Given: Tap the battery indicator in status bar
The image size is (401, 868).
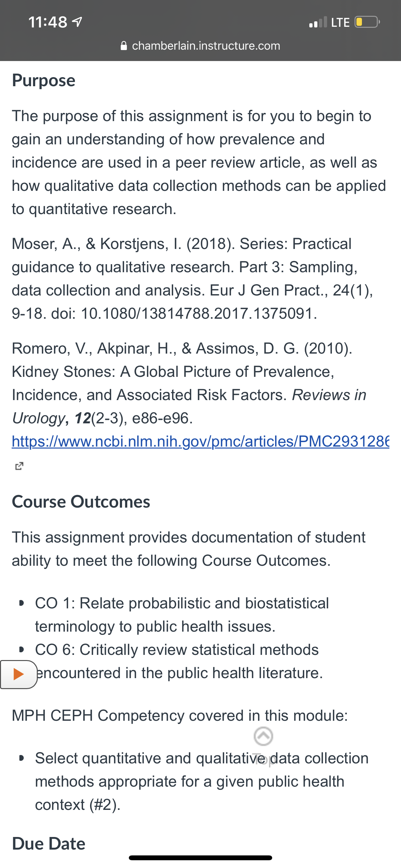Looking at the screenshot, I should coord(367,22).
